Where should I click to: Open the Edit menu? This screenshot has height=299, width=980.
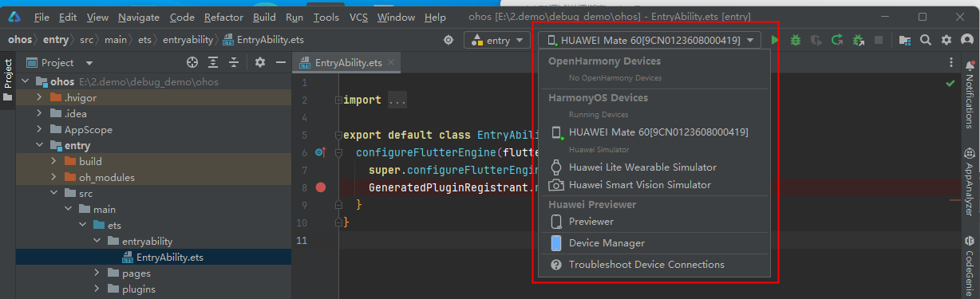pyautogui.click(x=68, y=17)
